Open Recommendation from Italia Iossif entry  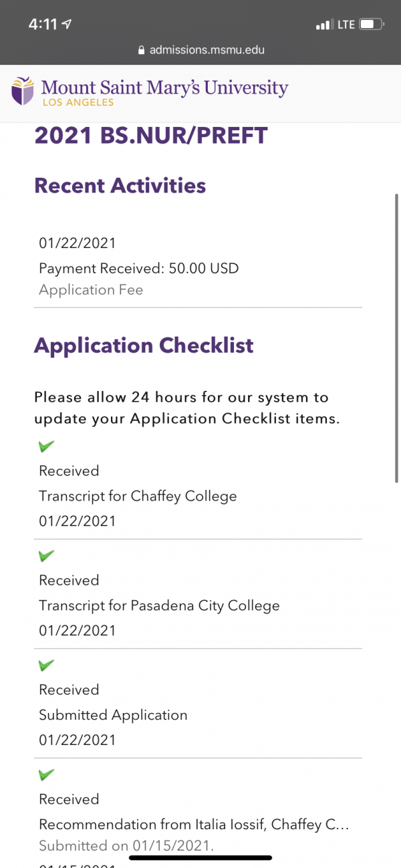194,825
